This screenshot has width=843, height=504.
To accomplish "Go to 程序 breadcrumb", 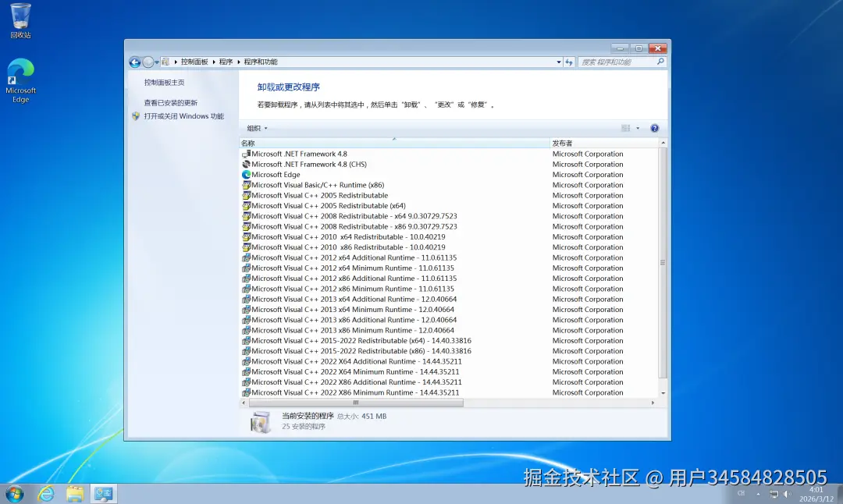I will click(226, 62).
